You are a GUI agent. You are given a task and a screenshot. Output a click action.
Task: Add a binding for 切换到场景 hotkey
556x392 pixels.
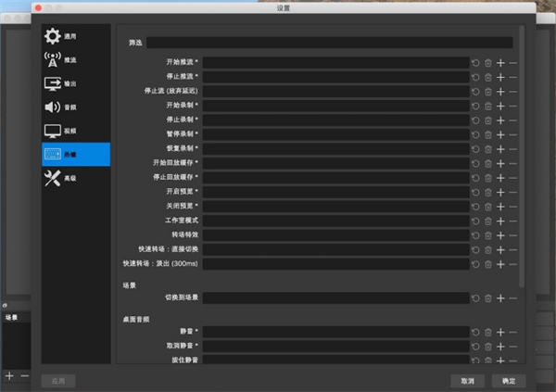tap(500, 298)
